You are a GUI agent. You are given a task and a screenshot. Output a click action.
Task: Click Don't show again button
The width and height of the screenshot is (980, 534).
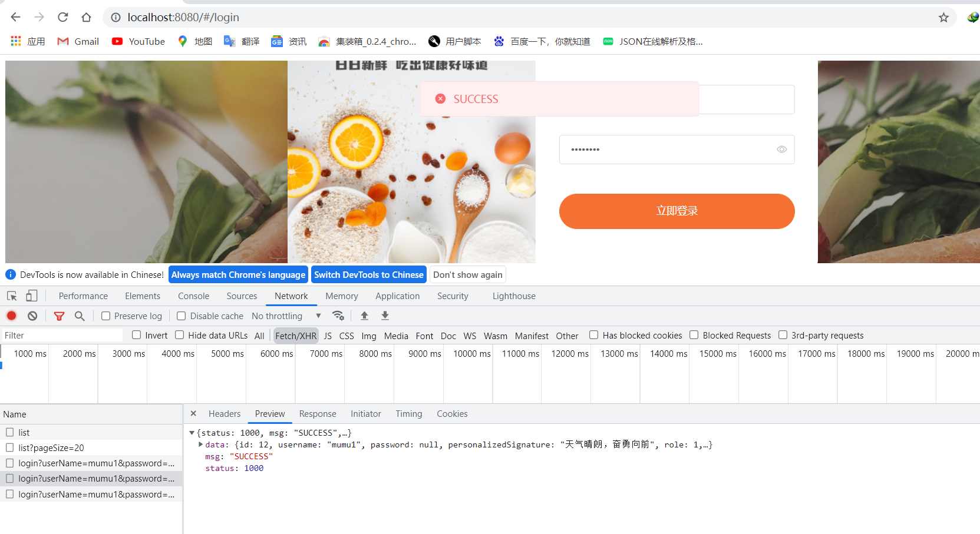(x=468, y=275)
